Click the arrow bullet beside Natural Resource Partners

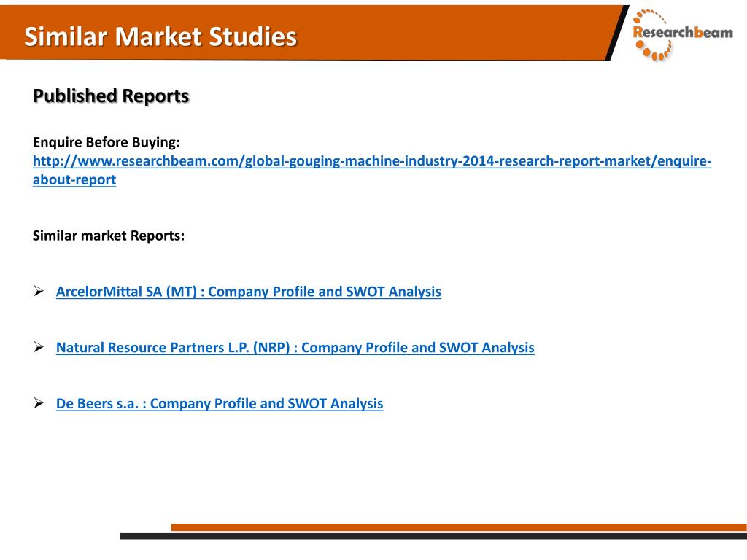click(x=39, y=347)
